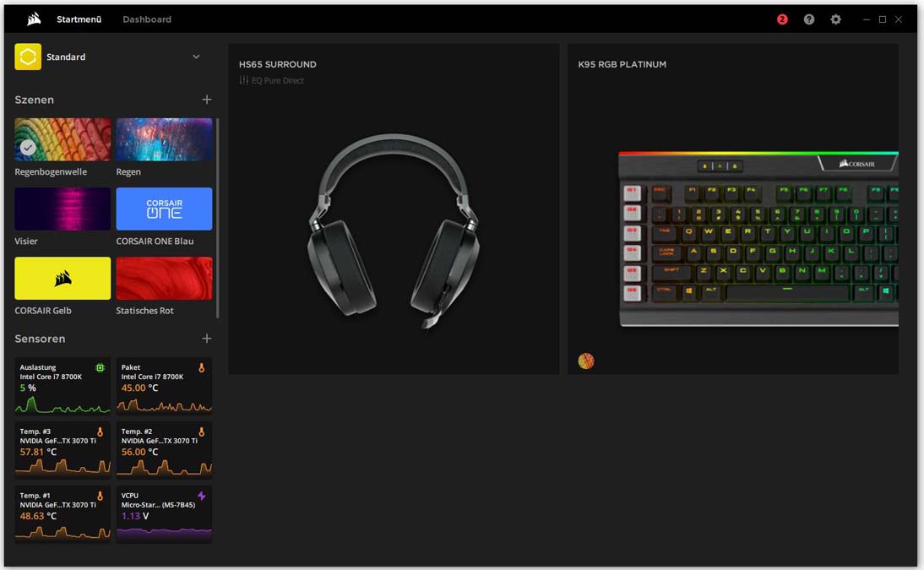Click the 48.63 °C Temp. #1 value
This screenshot has height=570, width=924.
(38, 516)
